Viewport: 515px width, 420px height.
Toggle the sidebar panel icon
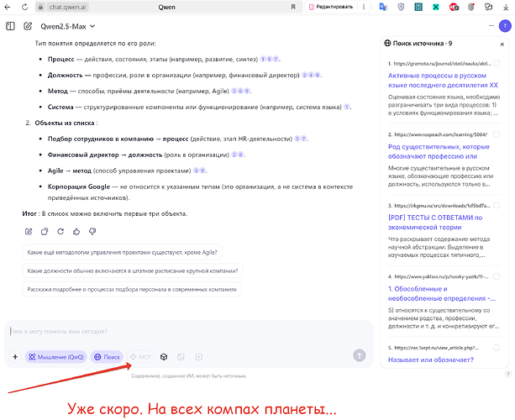11,26
